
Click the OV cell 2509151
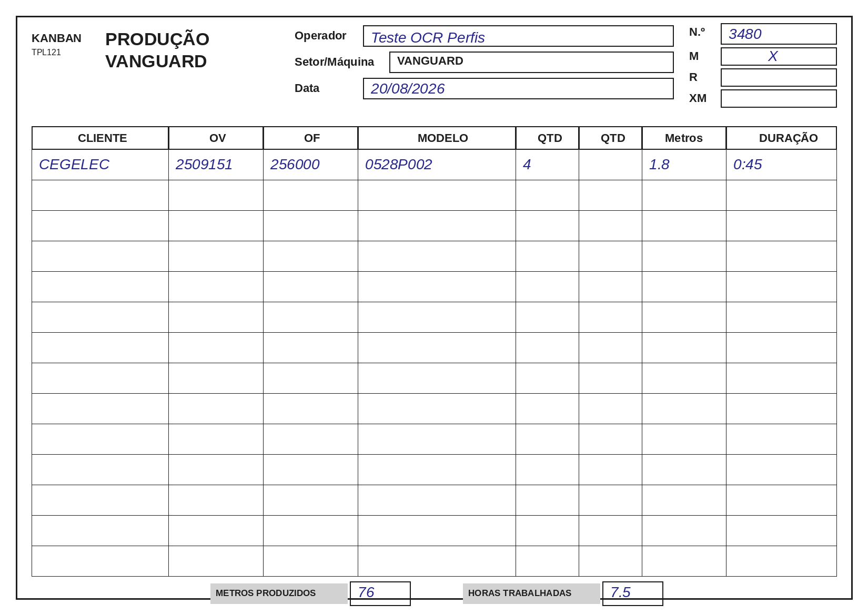[216, 165]
